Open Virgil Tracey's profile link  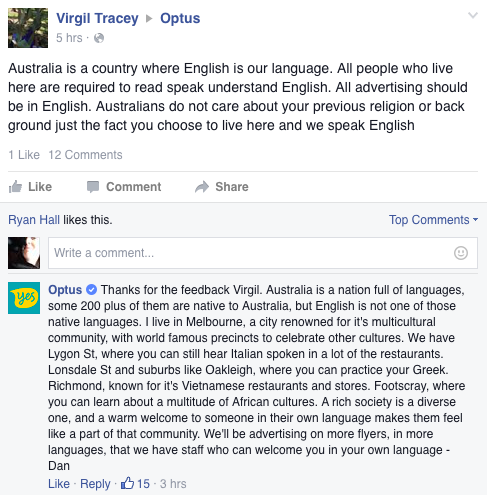point(97,18)
